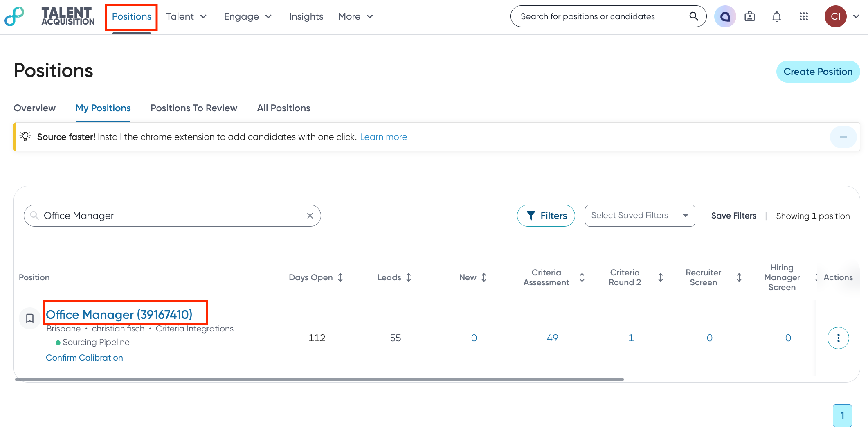The width and height of the screenshot is (868, 435).
Task: Open Office Manager (39167410) position link
Action: 119,314
